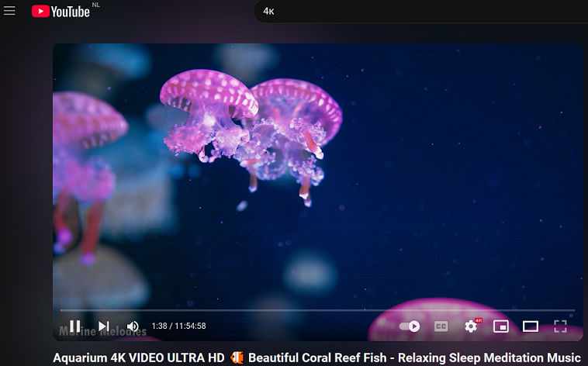
Task: Open the hamburger guide menu
Action: (x=9, y=11)
